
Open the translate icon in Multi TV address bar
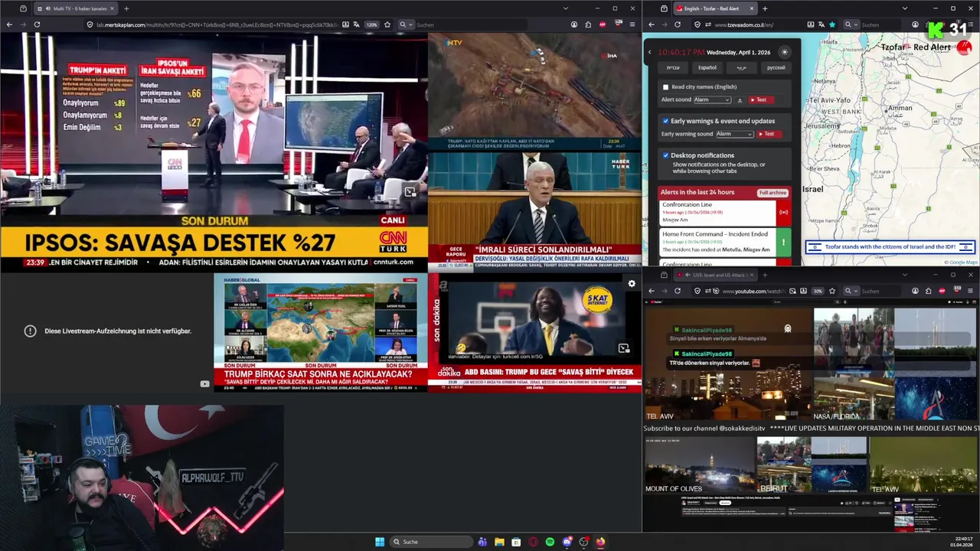click(x=357, y=24)
